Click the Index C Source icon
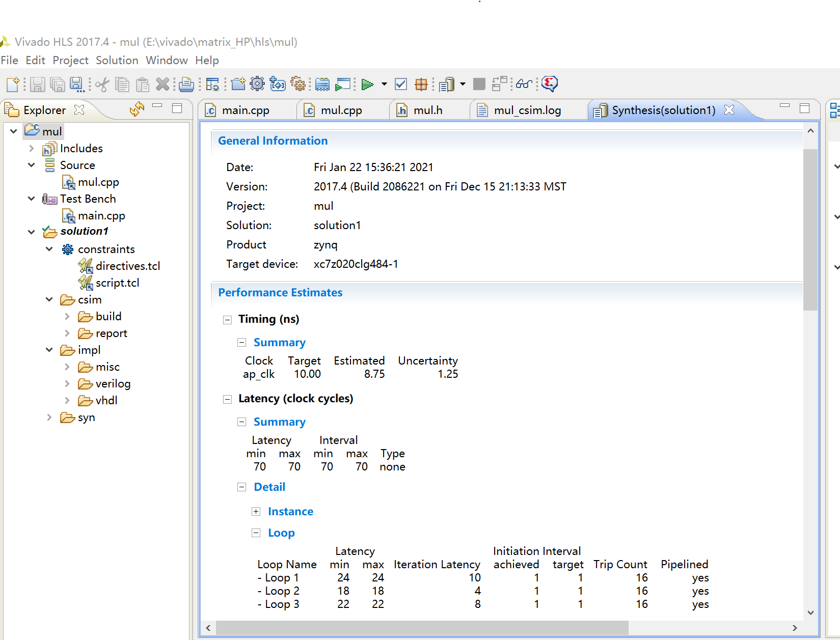840x640 pixels. click(322, 84)
